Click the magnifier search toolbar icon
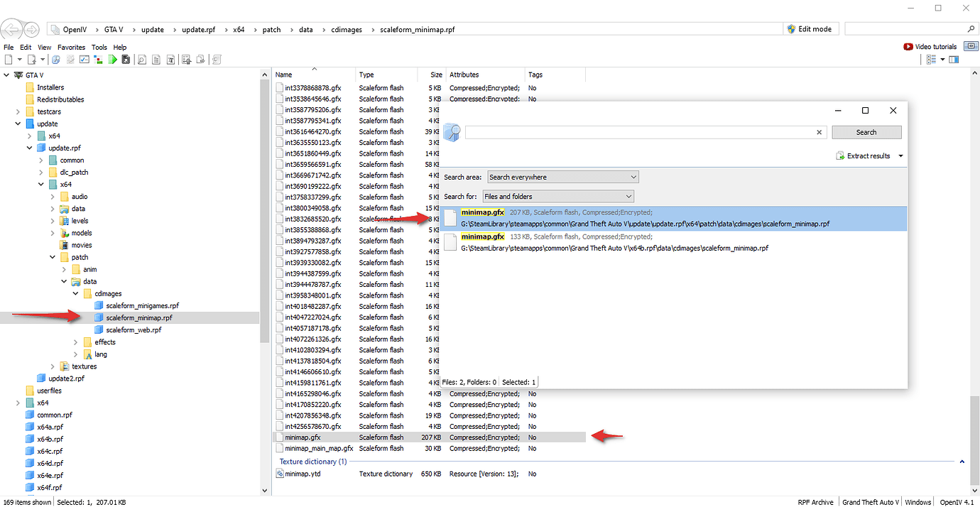980x507 pixels. click(141, 60)
